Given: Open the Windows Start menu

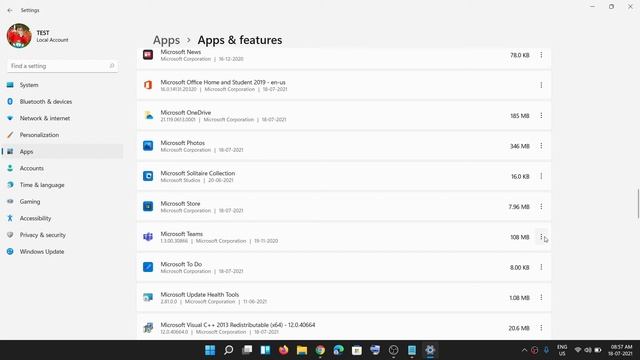Looking at the screenshot, I should 210,350.
